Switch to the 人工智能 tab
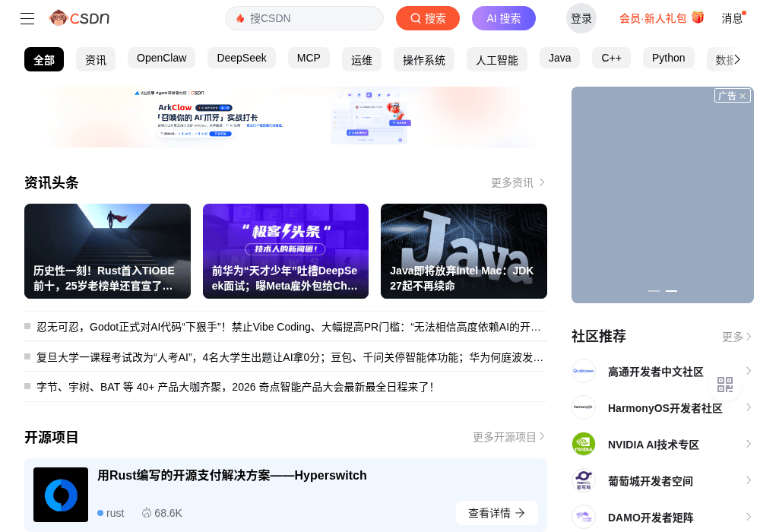 (497, 59)
